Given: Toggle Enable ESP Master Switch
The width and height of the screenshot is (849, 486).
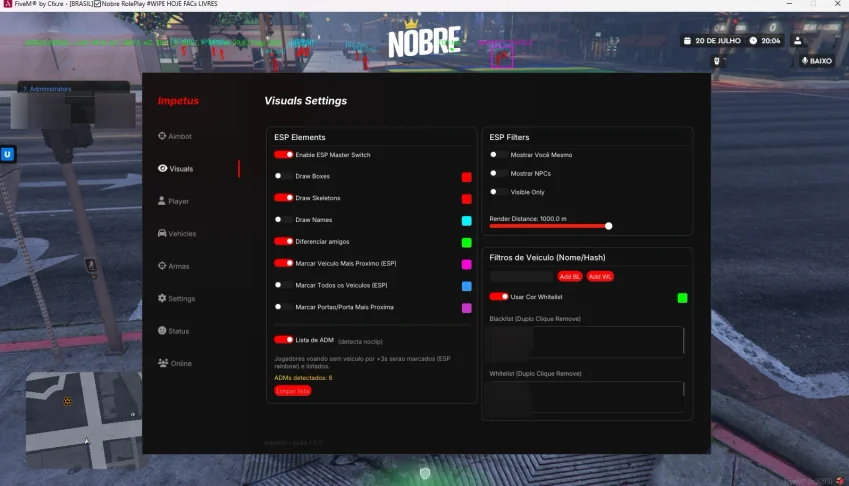Looking at the screenshot, I should click(x=284, y=154).
